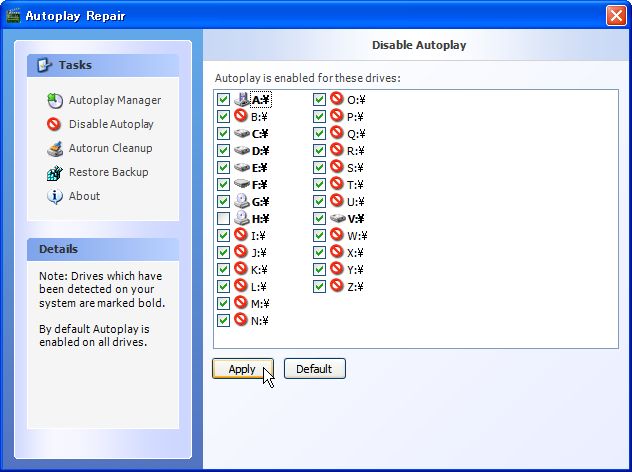
Task: Click the Details panel header
Action: (x=103, y=249)
